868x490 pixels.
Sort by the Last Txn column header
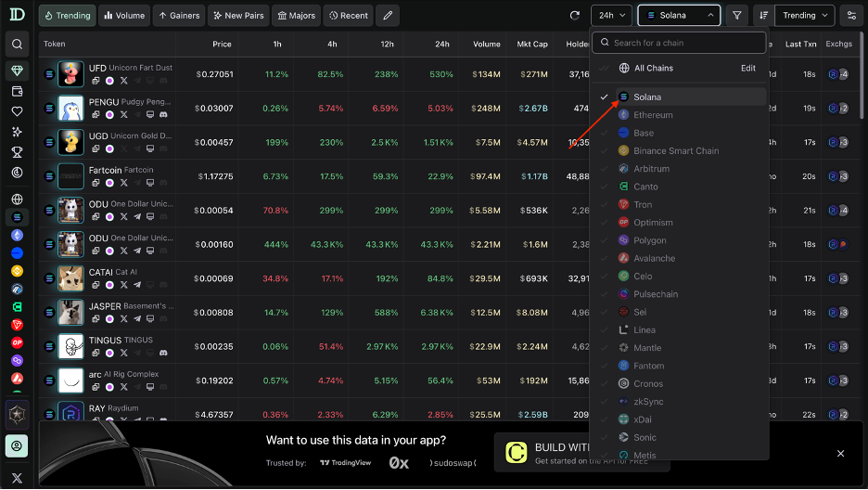[800, 44]
